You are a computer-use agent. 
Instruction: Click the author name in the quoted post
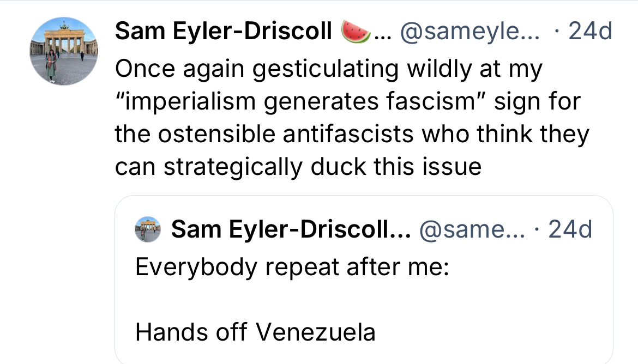tap(290, 230)
